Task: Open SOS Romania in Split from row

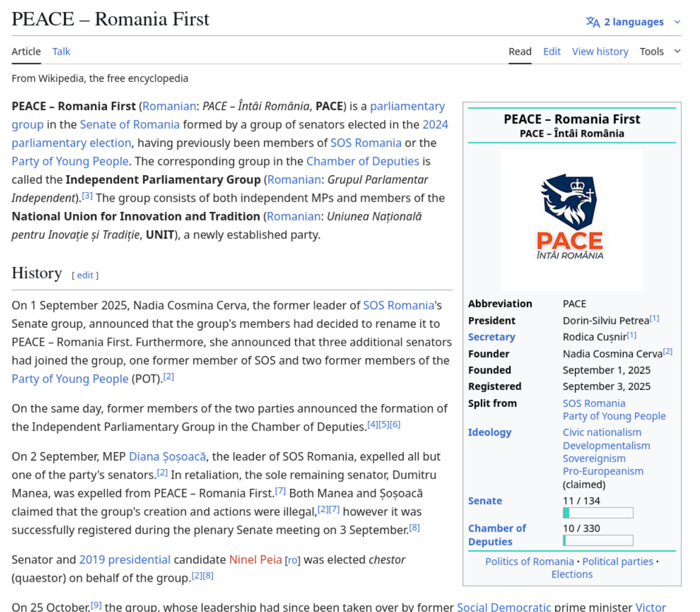Action: 594,403
